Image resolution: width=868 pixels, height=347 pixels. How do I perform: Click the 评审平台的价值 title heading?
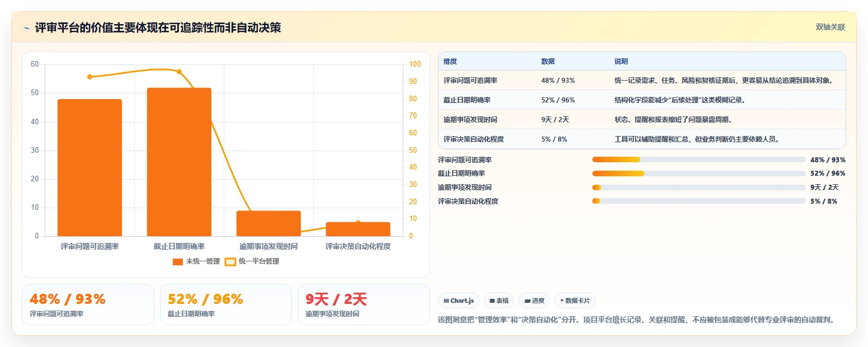(158, 27)
